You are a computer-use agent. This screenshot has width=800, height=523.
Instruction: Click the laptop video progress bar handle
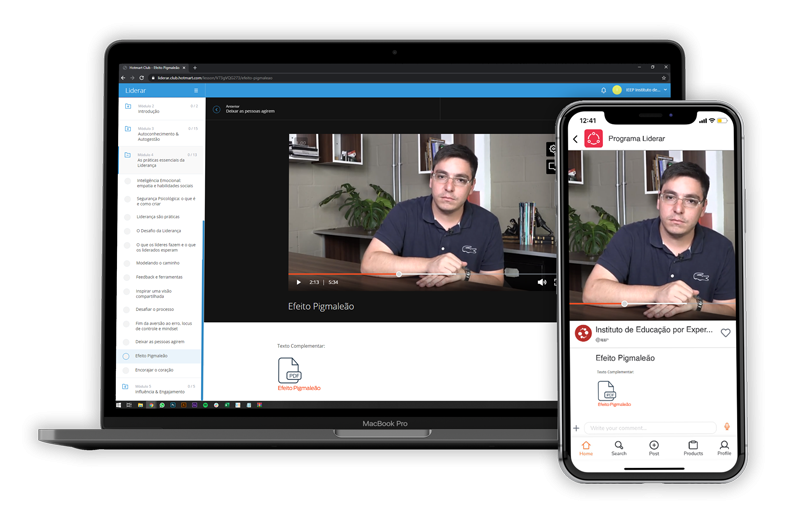coord(399,274)
